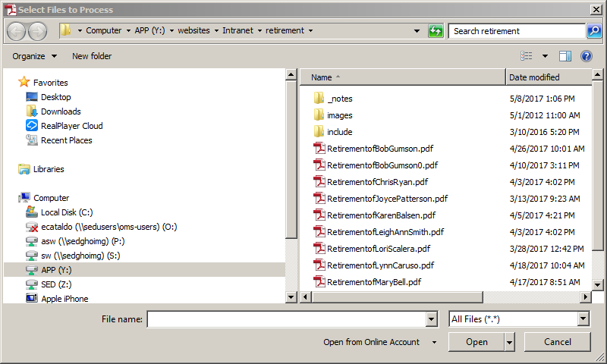Screen dimensions: 607x364
Task: Open the File name history dropdown
Action: click(432, 319)
